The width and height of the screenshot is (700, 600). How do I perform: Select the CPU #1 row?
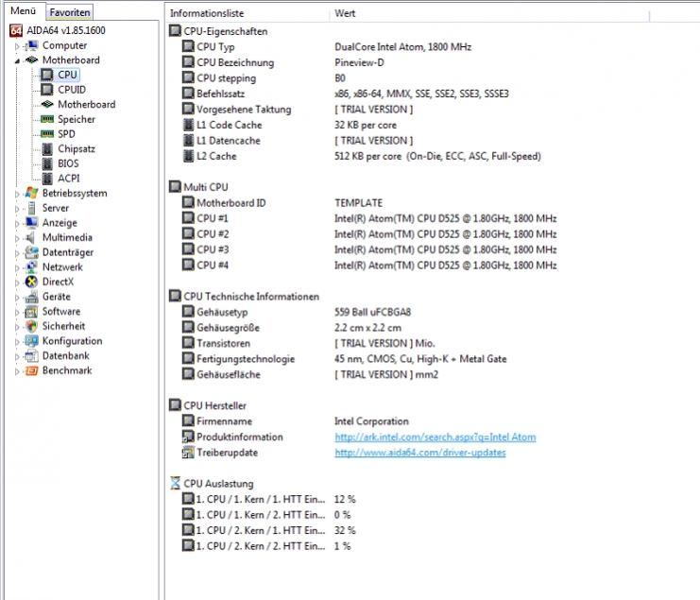(x=369, y=219)
